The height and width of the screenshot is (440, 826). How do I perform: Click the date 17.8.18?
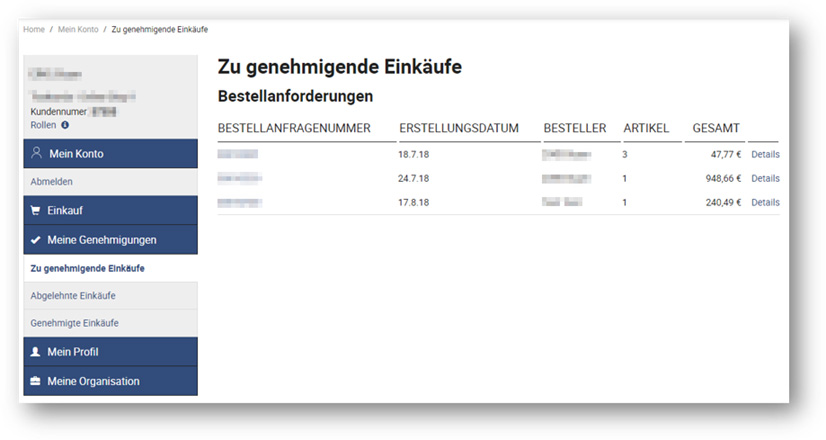click(414, 202)
